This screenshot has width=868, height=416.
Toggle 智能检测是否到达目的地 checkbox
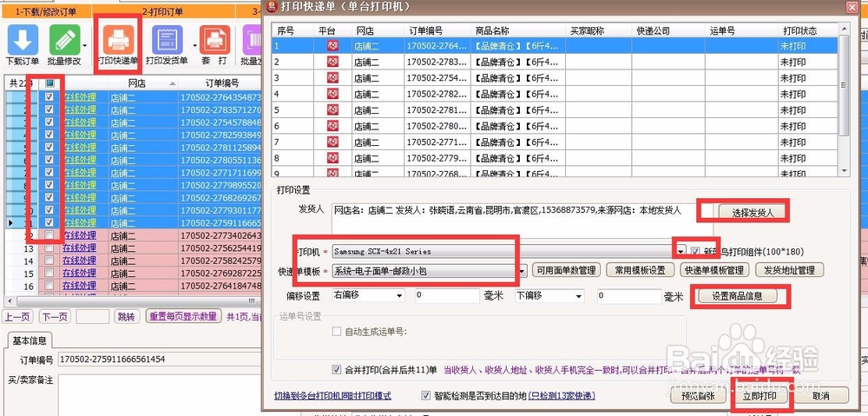(x=425, y=395)
